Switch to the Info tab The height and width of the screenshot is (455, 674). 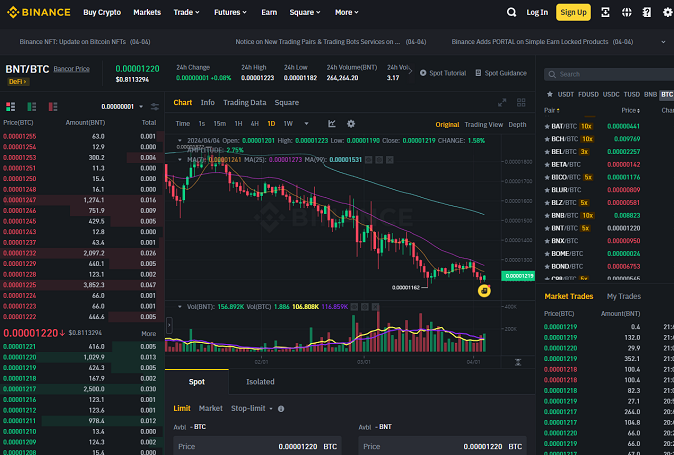coord(208,102)
